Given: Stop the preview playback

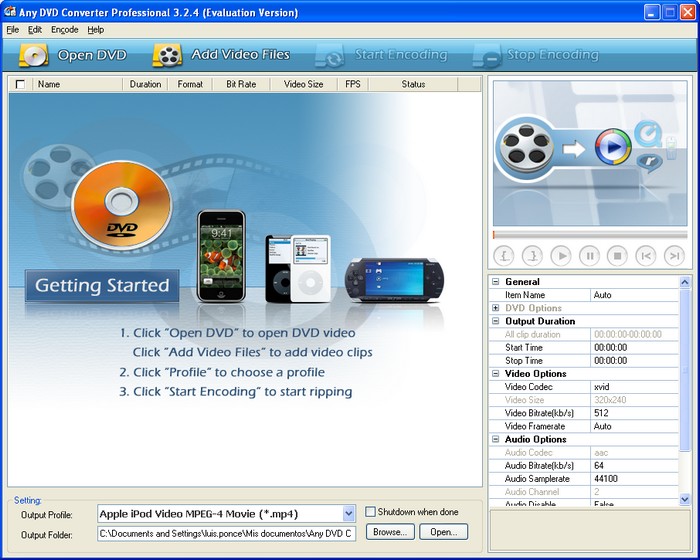Looking at the screenshot, I should (617, 256).
